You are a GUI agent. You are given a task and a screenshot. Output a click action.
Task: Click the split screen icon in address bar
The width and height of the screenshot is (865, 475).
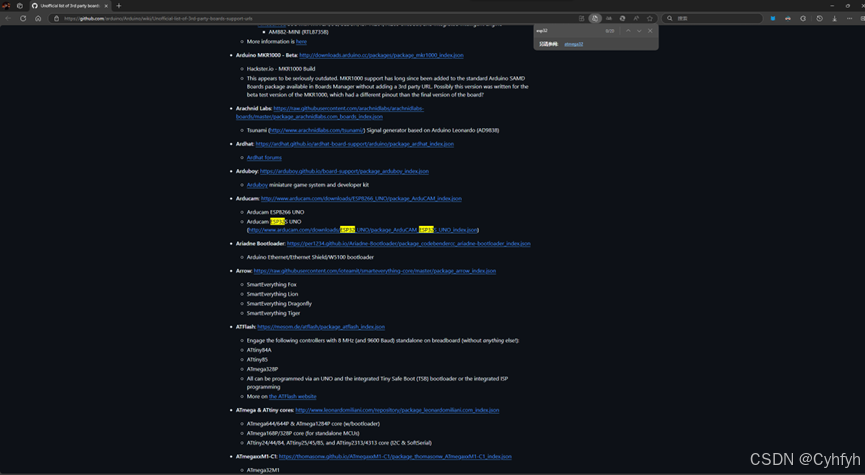tap(581, 18)
